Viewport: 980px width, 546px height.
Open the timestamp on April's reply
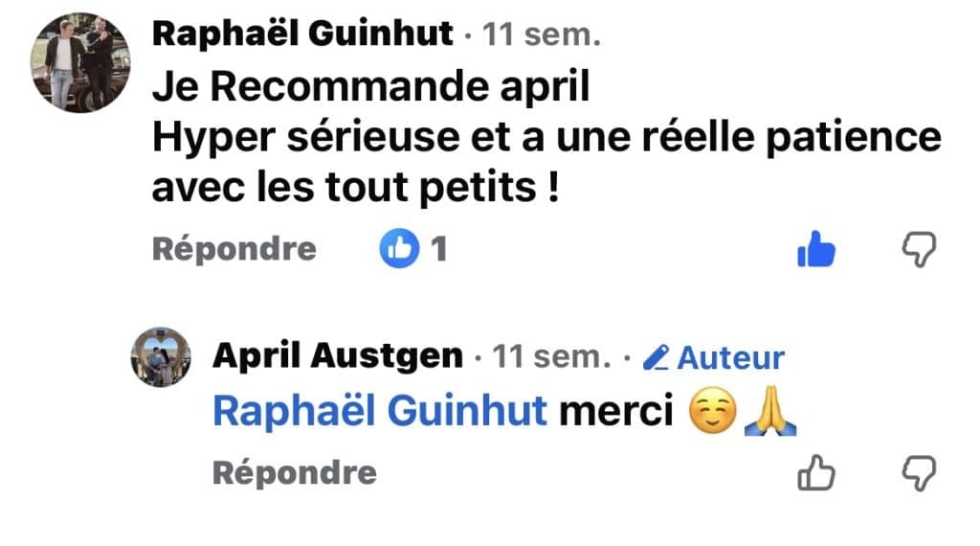[550, 358]
